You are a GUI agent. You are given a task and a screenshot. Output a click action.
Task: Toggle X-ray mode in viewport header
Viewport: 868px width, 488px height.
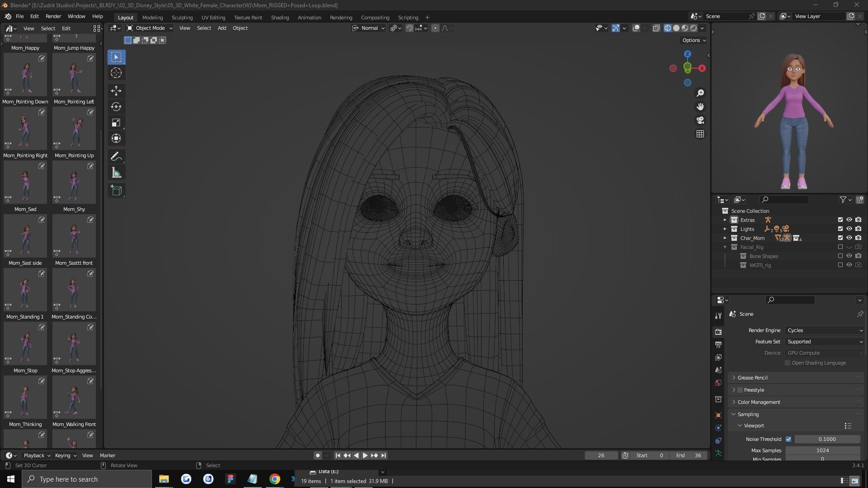coord(656,28)
